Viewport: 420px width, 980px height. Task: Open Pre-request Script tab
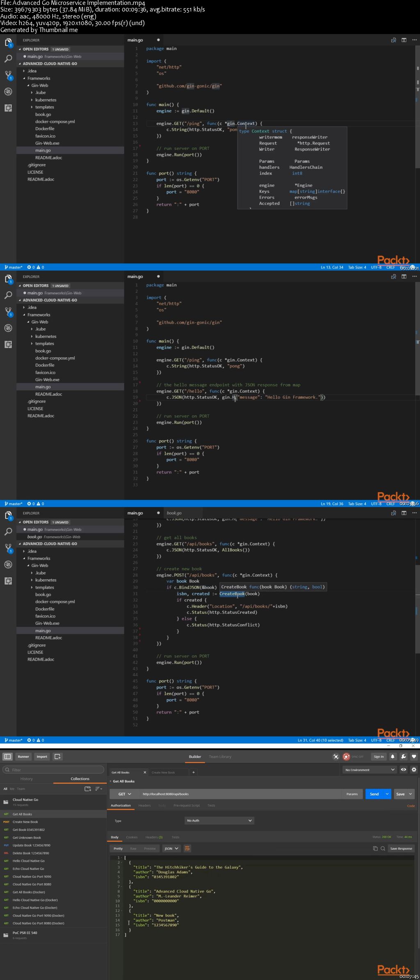(187, 806)
